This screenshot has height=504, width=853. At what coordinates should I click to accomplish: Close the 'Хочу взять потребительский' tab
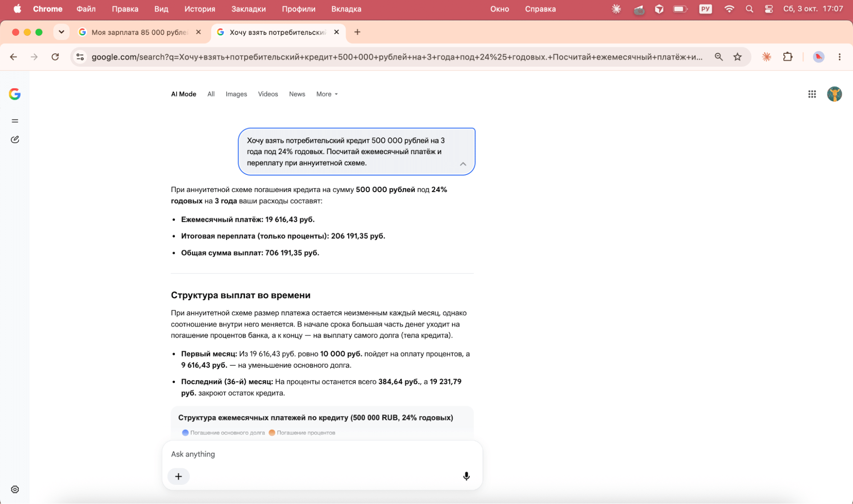click(x=336, y=32)
